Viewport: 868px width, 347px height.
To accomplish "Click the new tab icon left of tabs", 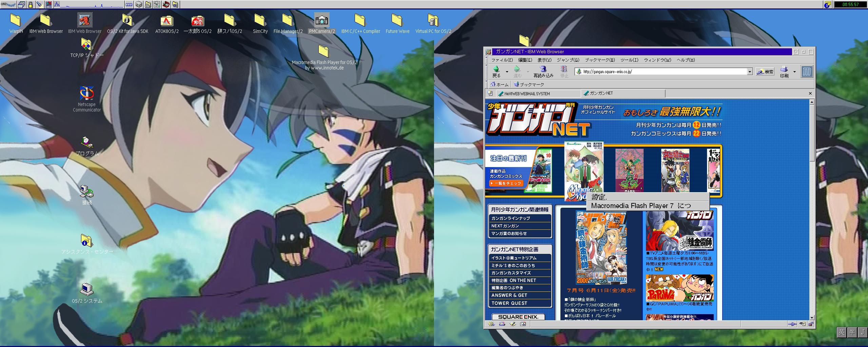I will click(x=490, y=93).
